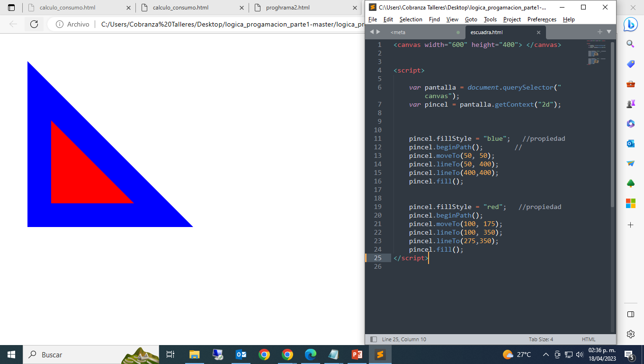View site information icon next to Archivo

click(60, 24)
